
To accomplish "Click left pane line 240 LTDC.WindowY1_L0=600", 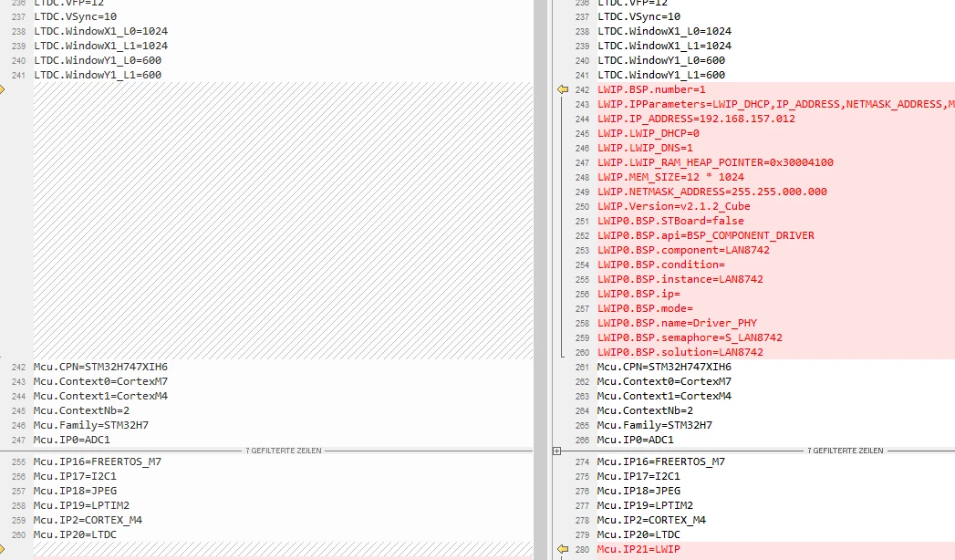I will click(x=98, y=60).
